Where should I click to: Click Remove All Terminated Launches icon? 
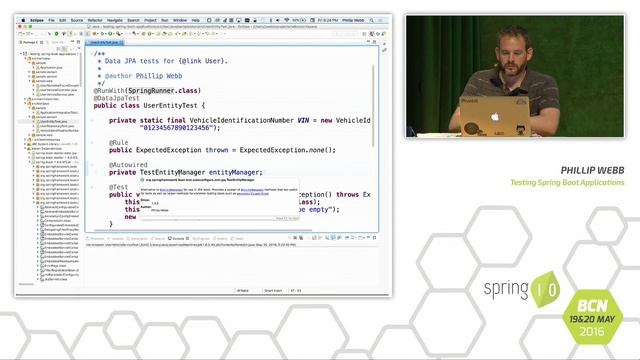[301, 238]
